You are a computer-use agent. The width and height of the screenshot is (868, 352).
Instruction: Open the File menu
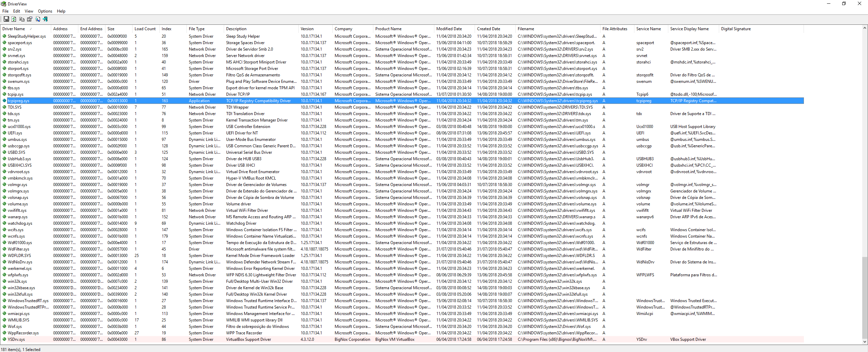(x=5, y=11)
